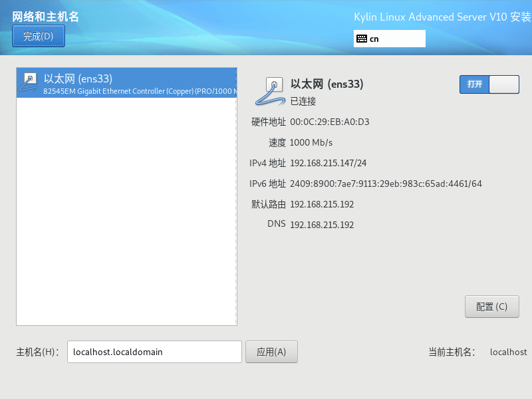532x399 pixels.
Task: Click the IPv6 address value
Action: [386, 184]
